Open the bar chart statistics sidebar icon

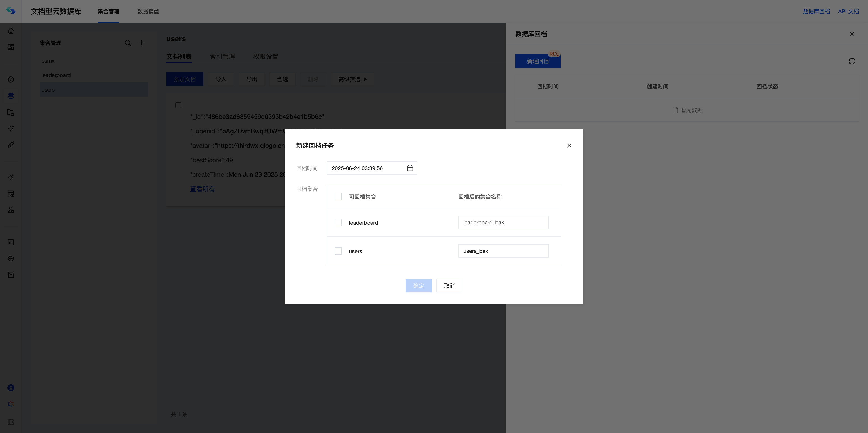[x=11, y=242]
